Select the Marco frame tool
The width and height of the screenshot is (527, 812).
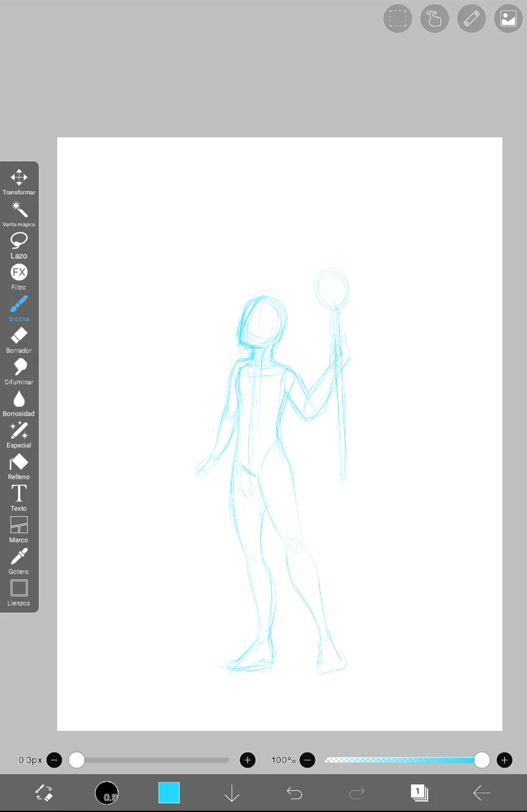[x=19, y=530]
